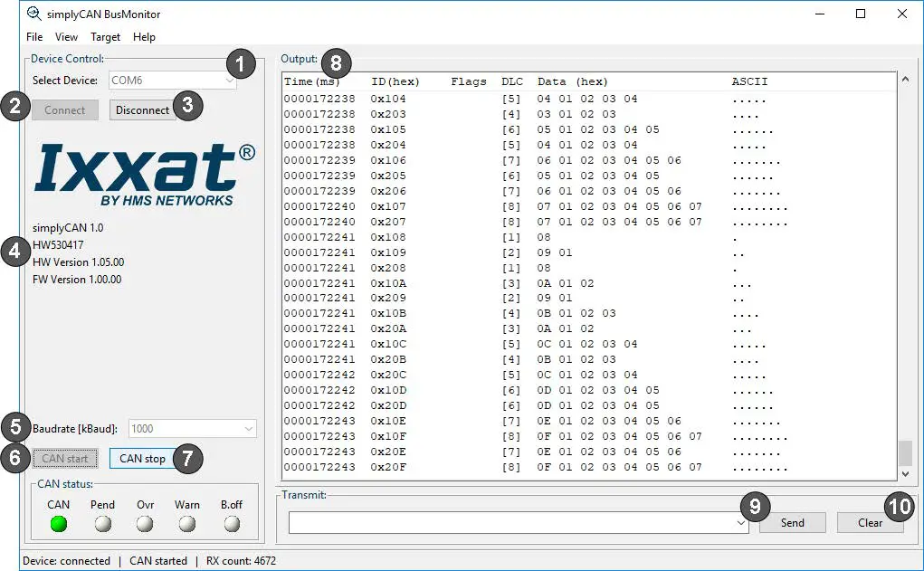Select the output row with ID 0x10A
Viewport: 924px width, 571px height.
tap(589, 283)
